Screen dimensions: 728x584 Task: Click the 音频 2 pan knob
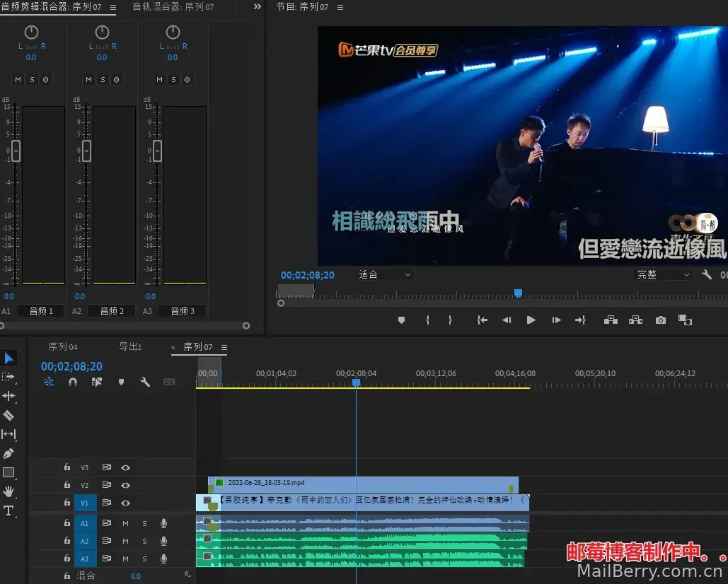102,32
